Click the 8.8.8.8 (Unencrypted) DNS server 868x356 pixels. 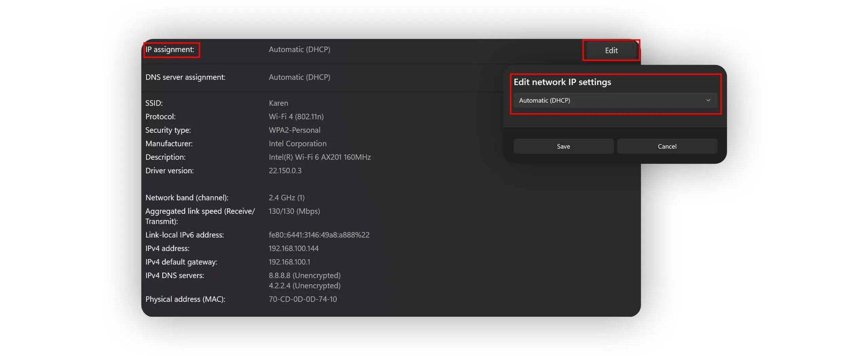click(x=304, y=275)
